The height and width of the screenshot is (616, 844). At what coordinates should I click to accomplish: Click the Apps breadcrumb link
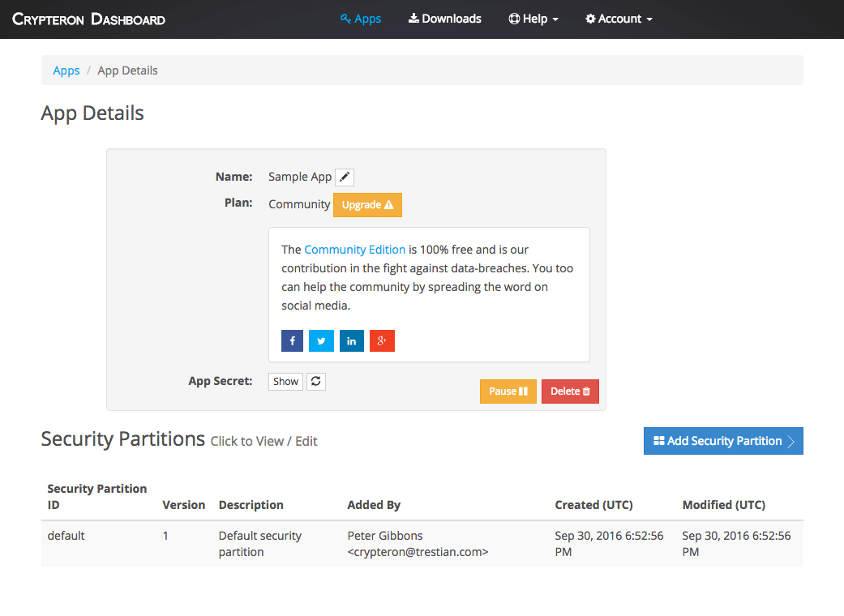[66, 71]
